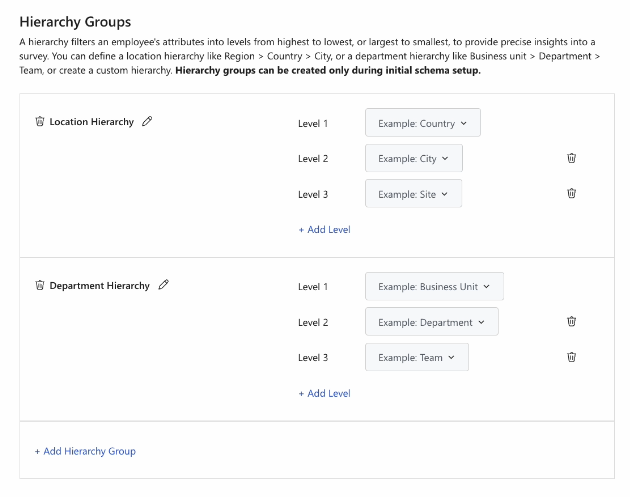The image size is (630, 497).
Task: Add a level to Department Hierarchy
Action: tap(325, 393)
